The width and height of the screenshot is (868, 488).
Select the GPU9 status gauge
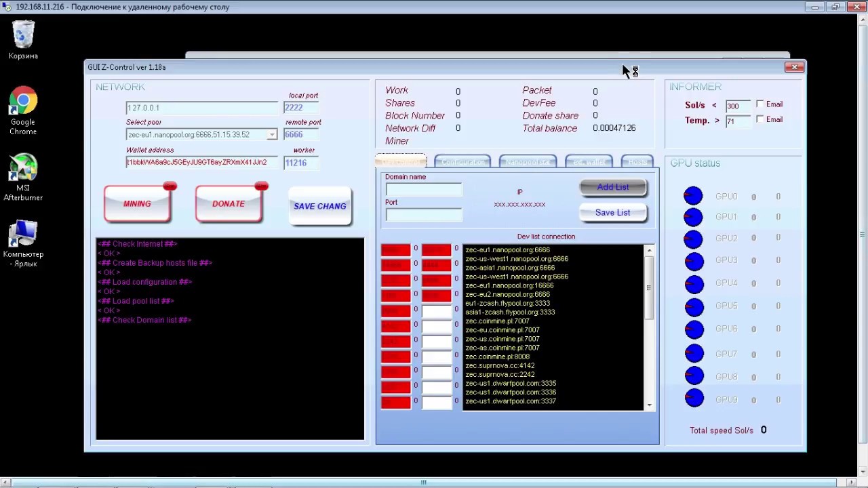pos(694,399)
